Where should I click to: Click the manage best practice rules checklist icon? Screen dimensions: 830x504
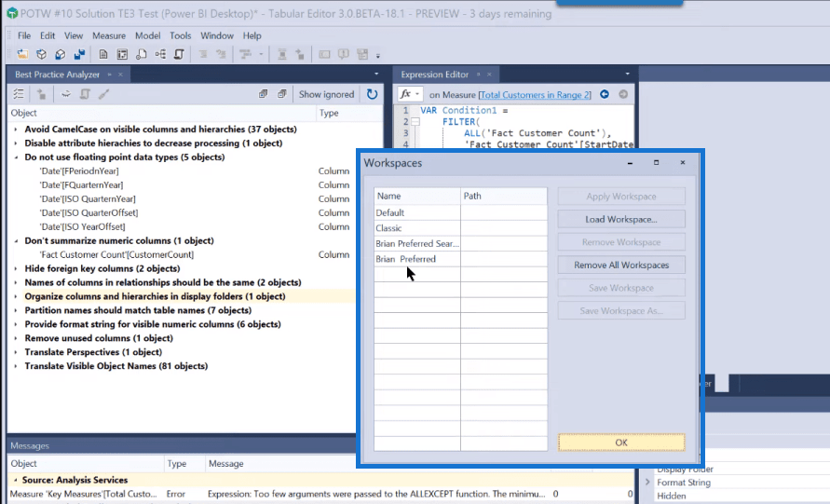19,94
